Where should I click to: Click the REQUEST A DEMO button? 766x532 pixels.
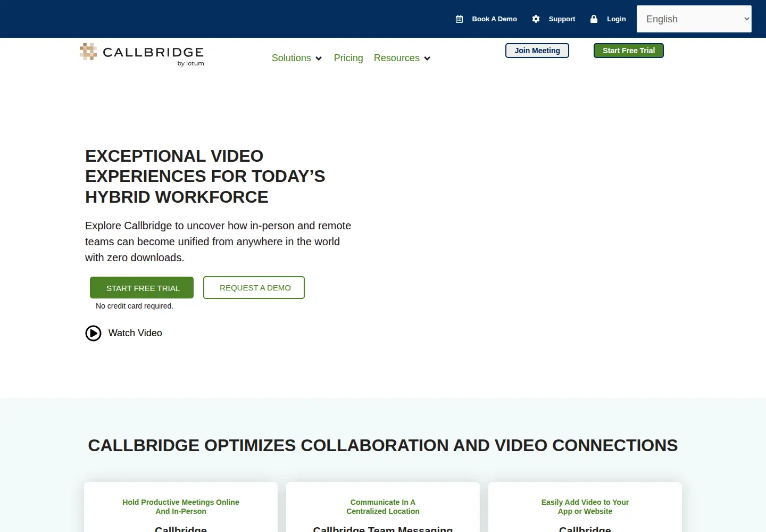pos(254,288)
